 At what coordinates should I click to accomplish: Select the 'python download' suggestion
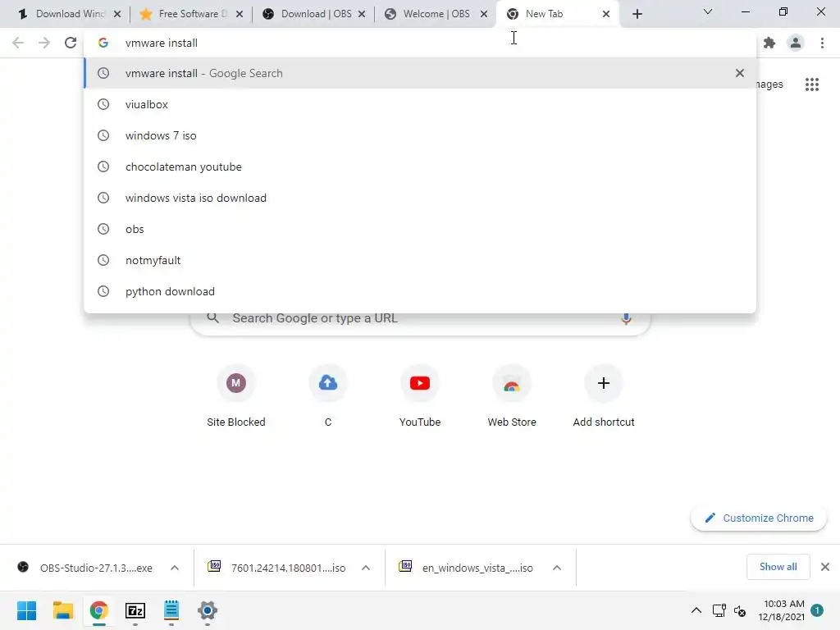tap(419, 291)
